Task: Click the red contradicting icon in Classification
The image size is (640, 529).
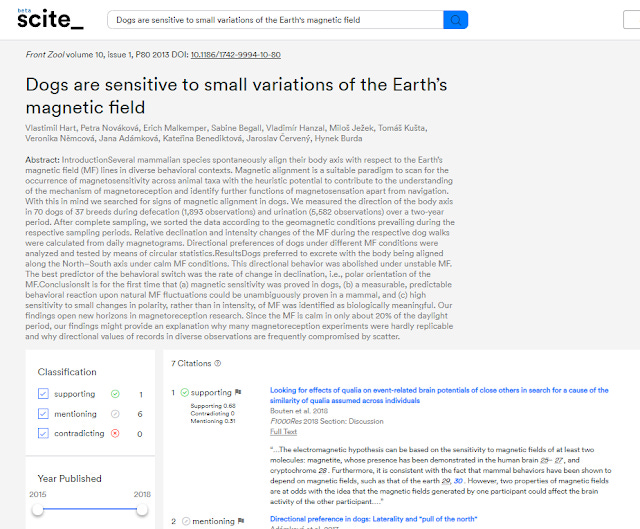Action: click(x=115, y=433)
